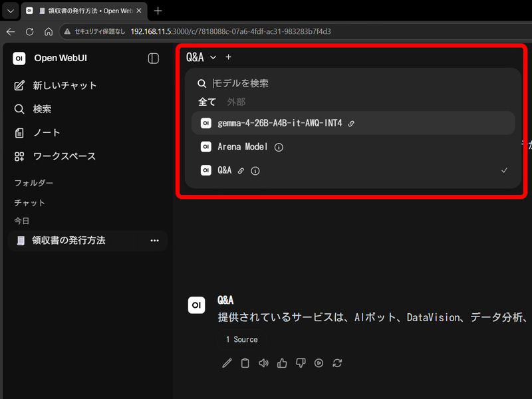
Task: Select the 領収書の発行方法 • Open WebUI browser tab
Action: (x=85, y=11)
